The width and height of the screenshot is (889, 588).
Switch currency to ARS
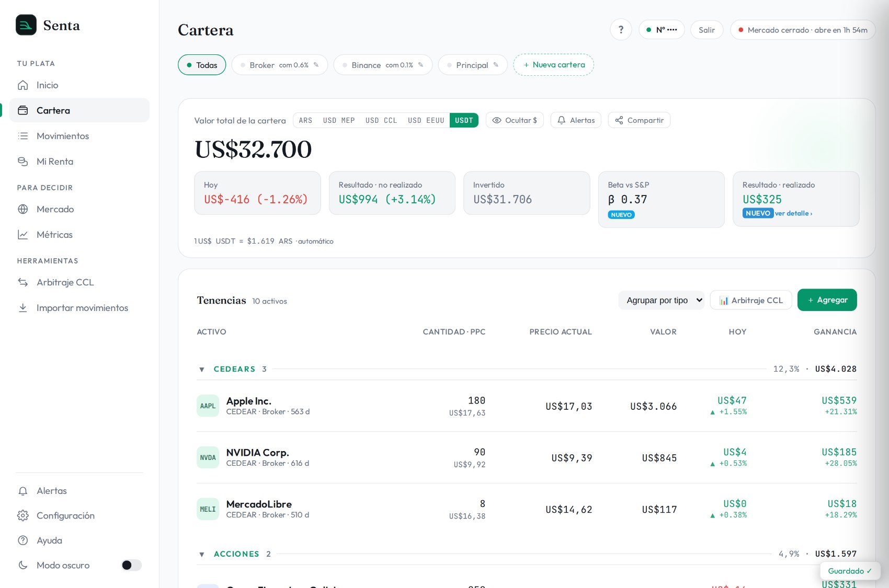(305, 120)
